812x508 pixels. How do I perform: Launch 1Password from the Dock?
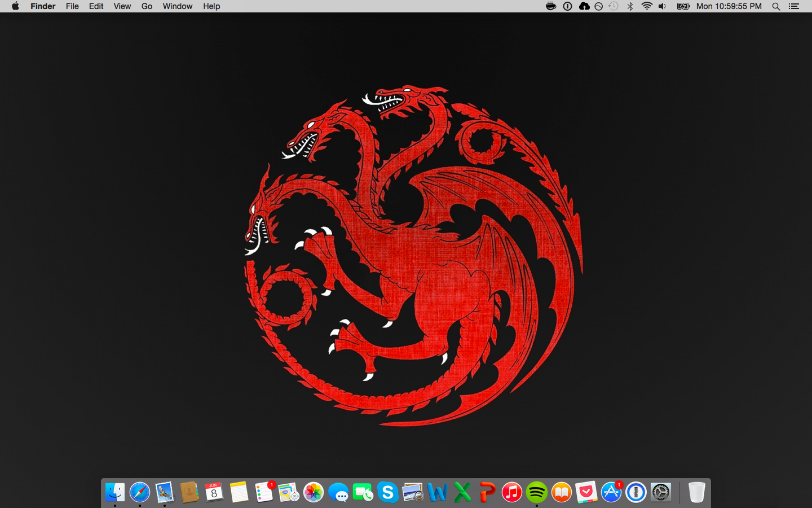click(636, 492)
